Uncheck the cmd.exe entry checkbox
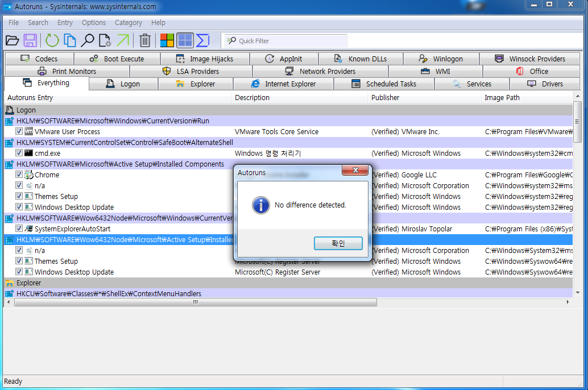The image size is (588, 390). (19, 153)
